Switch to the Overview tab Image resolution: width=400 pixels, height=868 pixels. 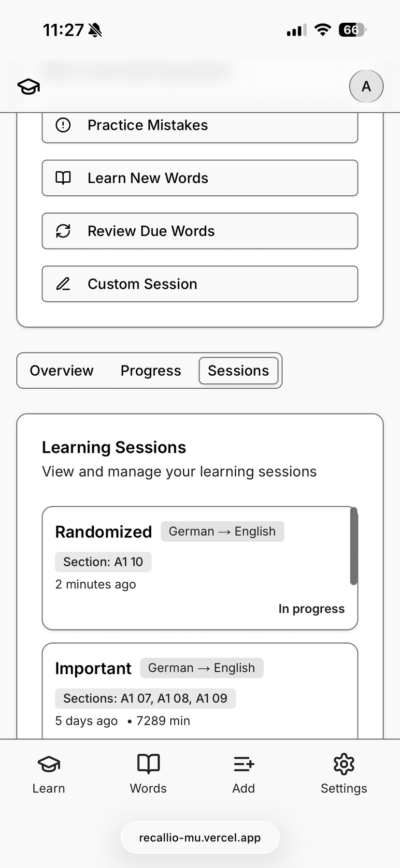pos(62,370)
